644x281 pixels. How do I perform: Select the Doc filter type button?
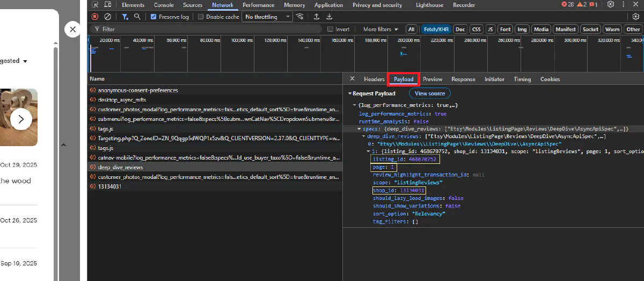point(460,29)
